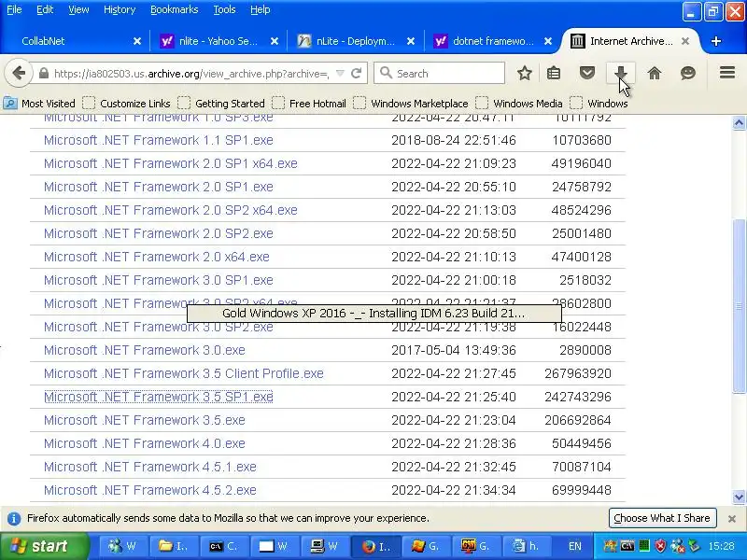Download .NET Framework 3.0 SP1.exe
Image resolution: width=747 pixels, height=560 pixels.
158,280
